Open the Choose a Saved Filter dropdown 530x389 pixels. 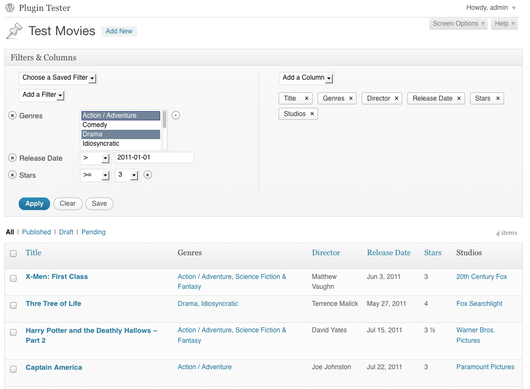[x=58, y=78]
